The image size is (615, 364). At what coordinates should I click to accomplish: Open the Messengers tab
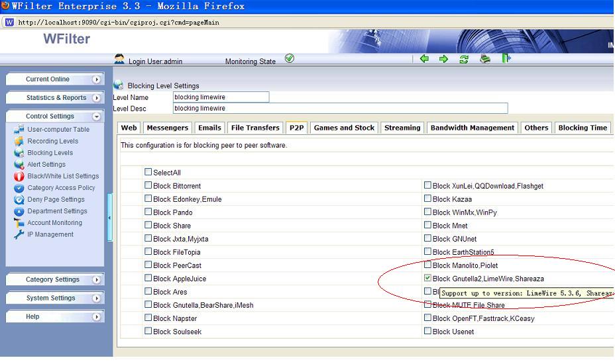click(x=168, y=128)
